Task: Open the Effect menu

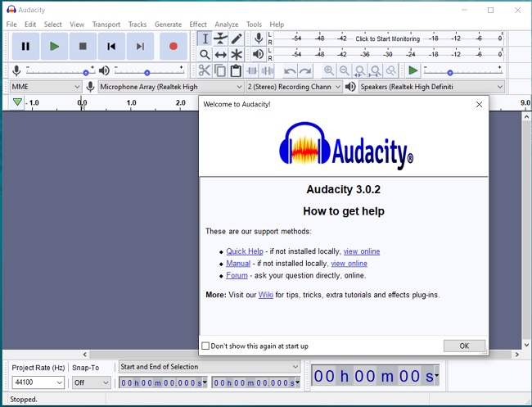Action: [x=198, y=25]
